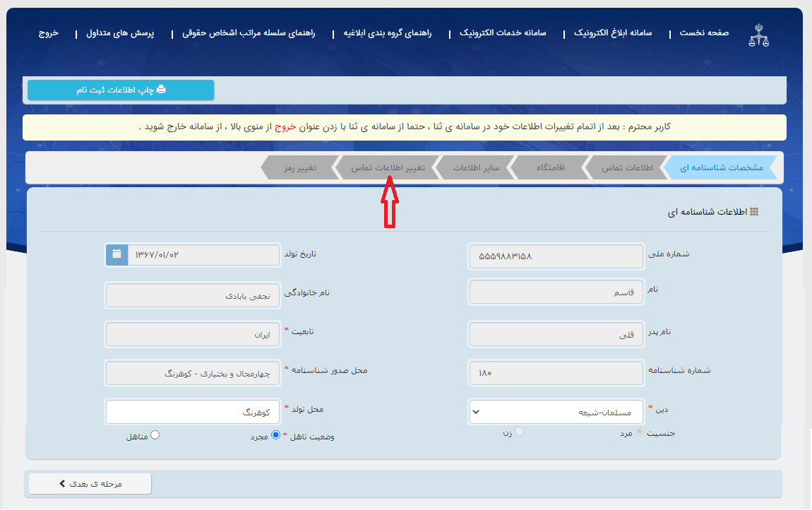Open پرسش های متداول menu item
Screen dimensions: 812x510
point(120,32)
